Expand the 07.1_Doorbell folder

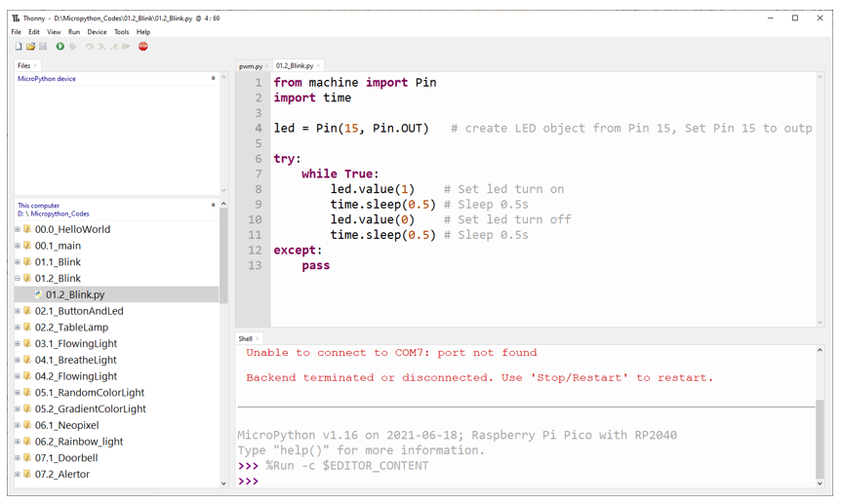[x=18, y=458]
